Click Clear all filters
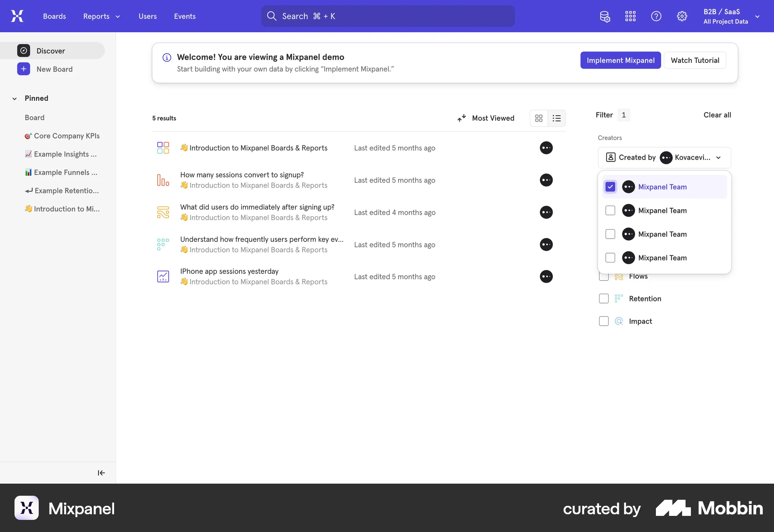Screen dimensions: 774x532 point(717,115)
